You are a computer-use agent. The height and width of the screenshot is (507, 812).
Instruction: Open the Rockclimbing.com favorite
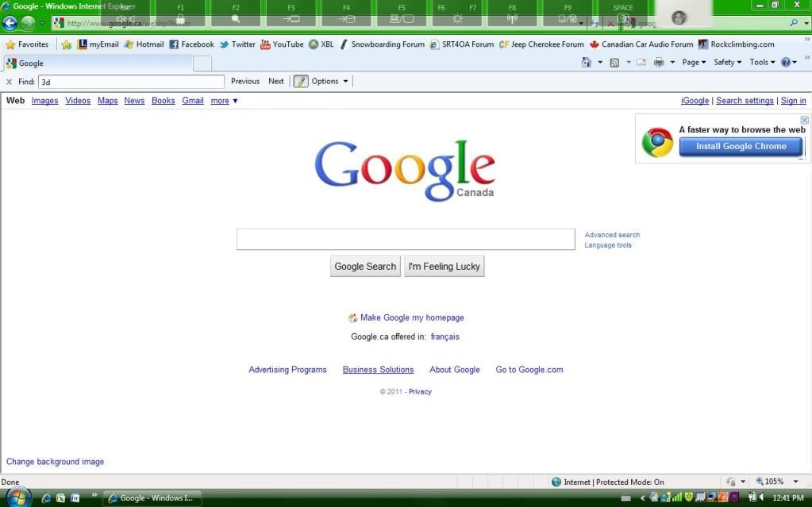(737, 44)
